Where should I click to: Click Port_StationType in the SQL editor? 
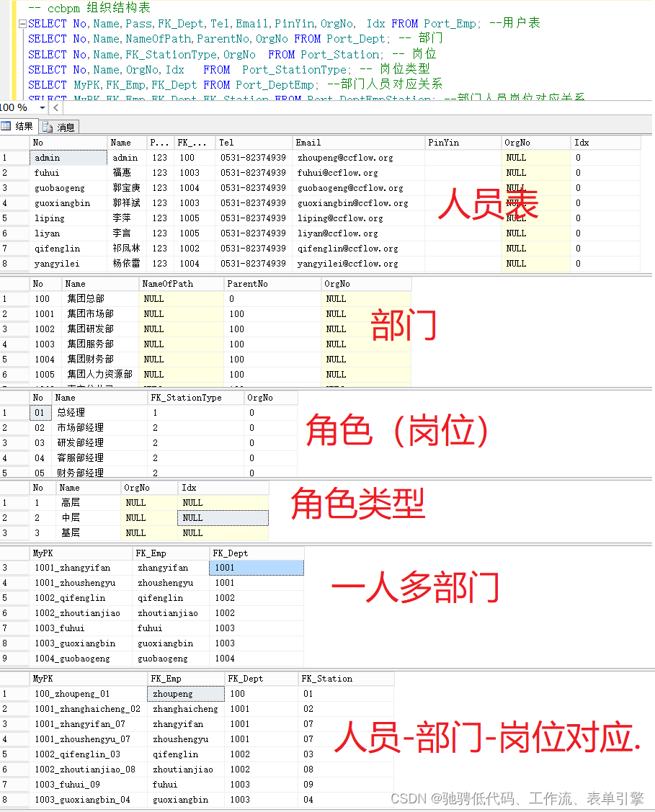coord(294,70)
